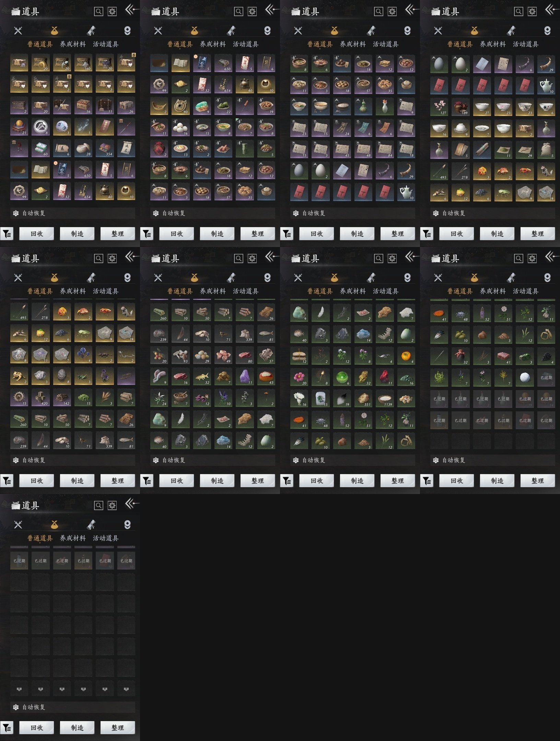Select the orange persimmon item

tap(406, 355)
